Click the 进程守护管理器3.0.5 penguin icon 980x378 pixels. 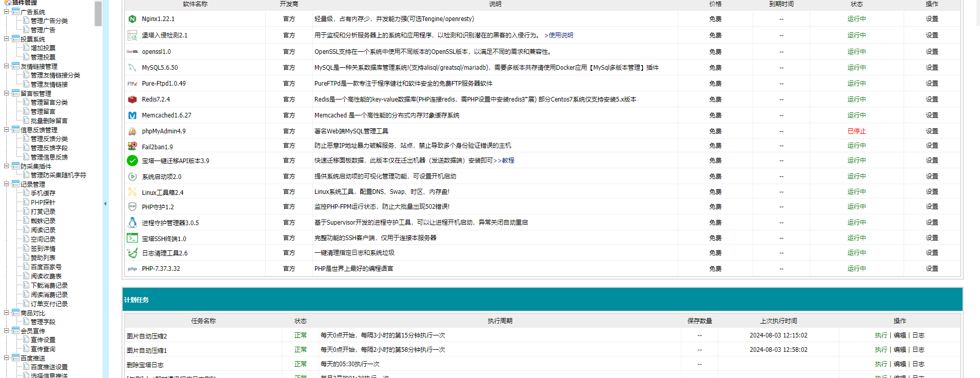132,223
